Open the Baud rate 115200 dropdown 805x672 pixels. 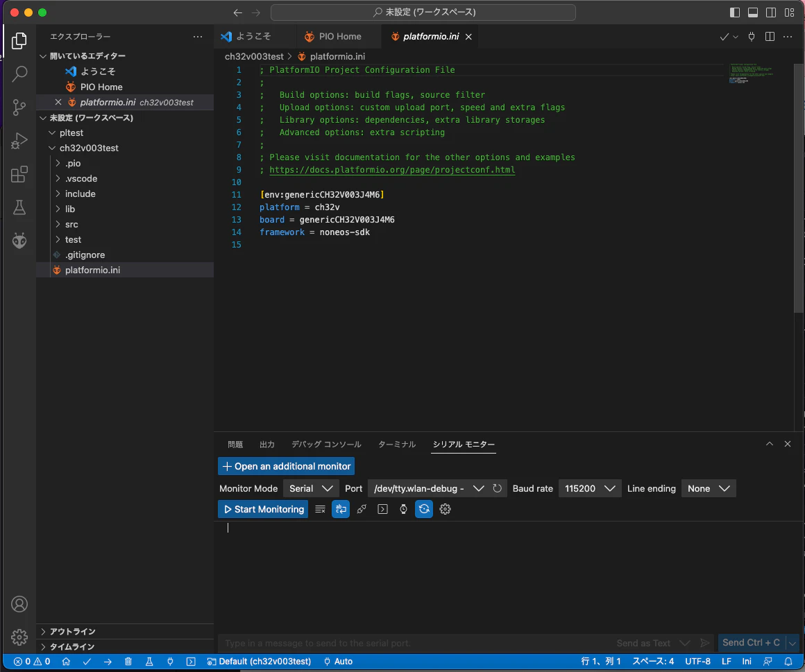coord(590,488)
